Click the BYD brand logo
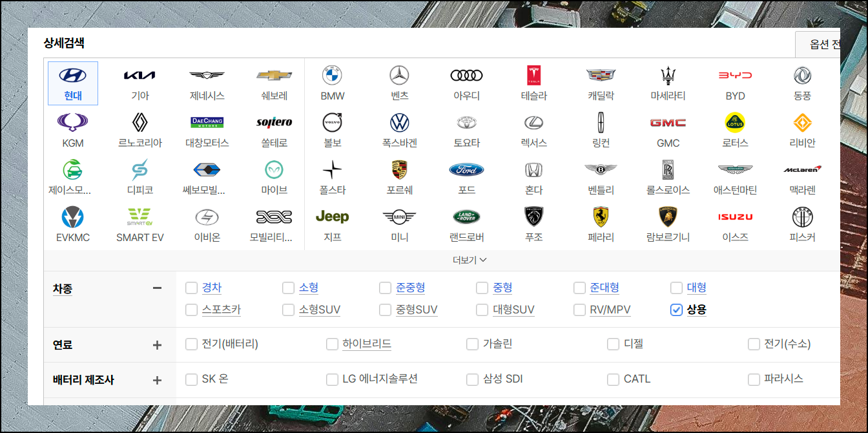 [735, 76]
